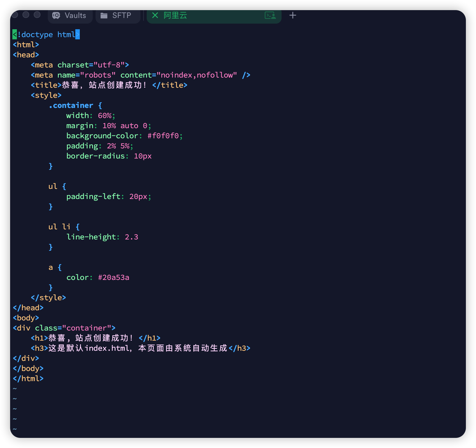Click the safe icon on Vaults tab
This screenshot has width=476, height=448.
56,15
